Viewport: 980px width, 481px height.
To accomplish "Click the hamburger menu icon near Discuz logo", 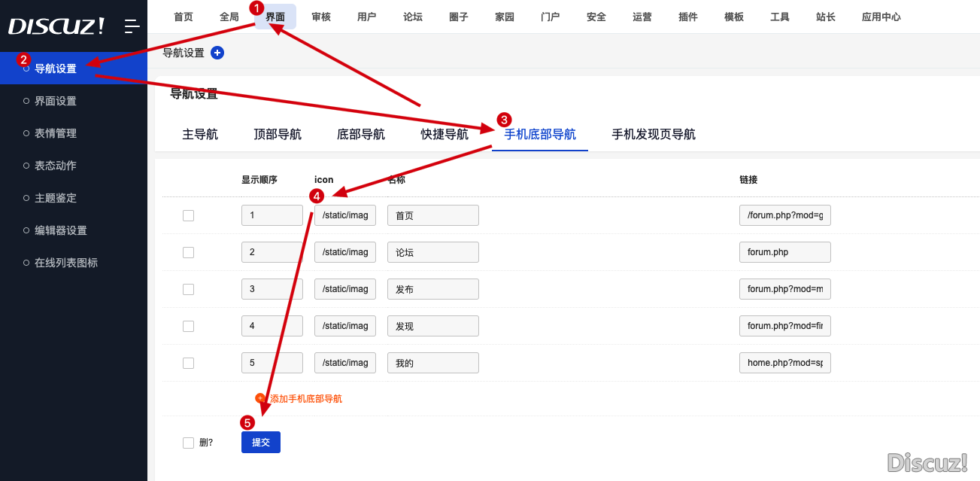I will [132, 25].
